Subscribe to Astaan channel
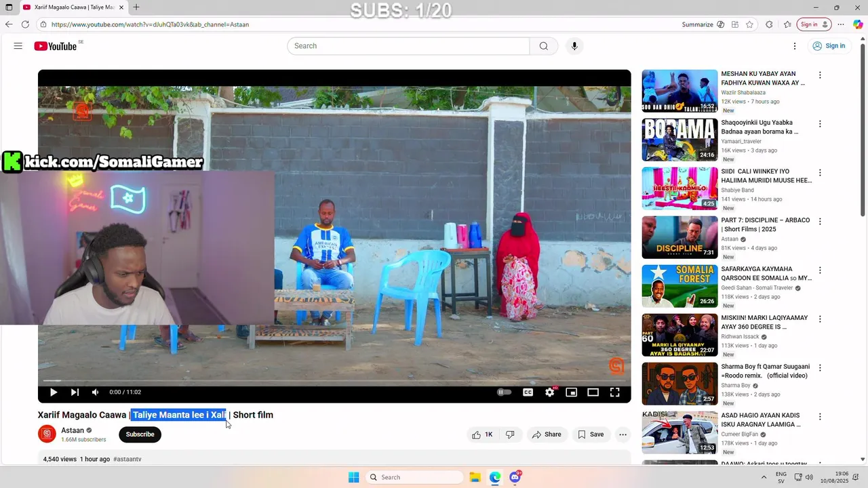The height and width of the screenshot is (488, 868). click(140, 434)
